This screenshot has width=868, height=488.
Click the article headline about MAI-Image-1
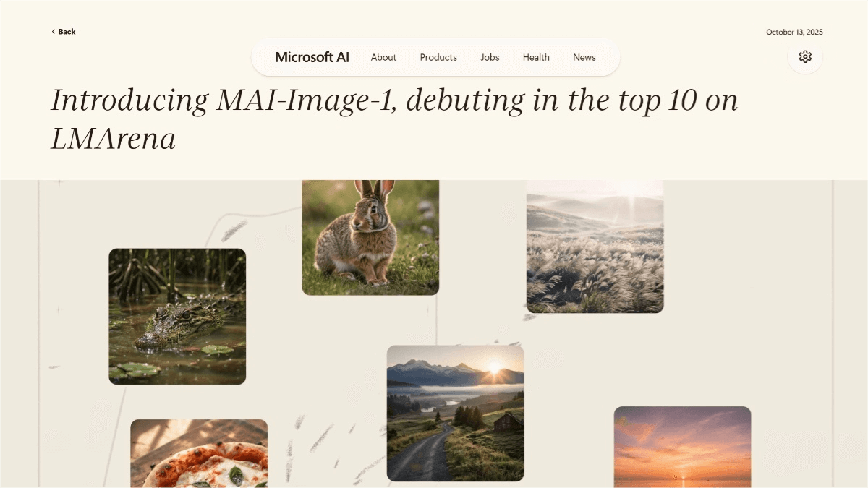pos(394,119)
